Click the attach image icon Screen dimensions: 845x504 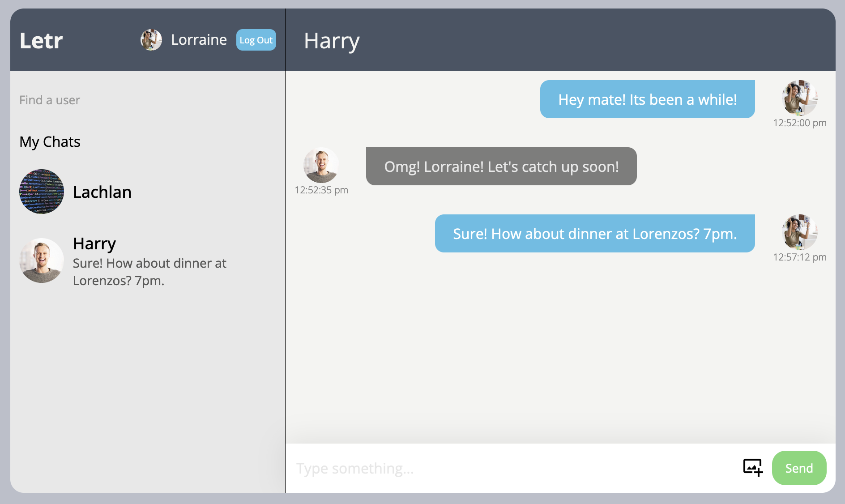click(753, 468)
